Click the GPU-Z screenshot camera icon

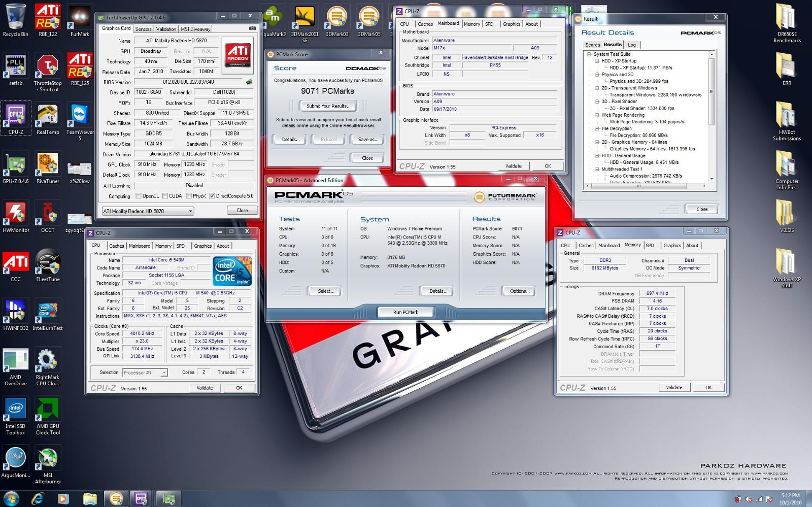tap(252, 28)
